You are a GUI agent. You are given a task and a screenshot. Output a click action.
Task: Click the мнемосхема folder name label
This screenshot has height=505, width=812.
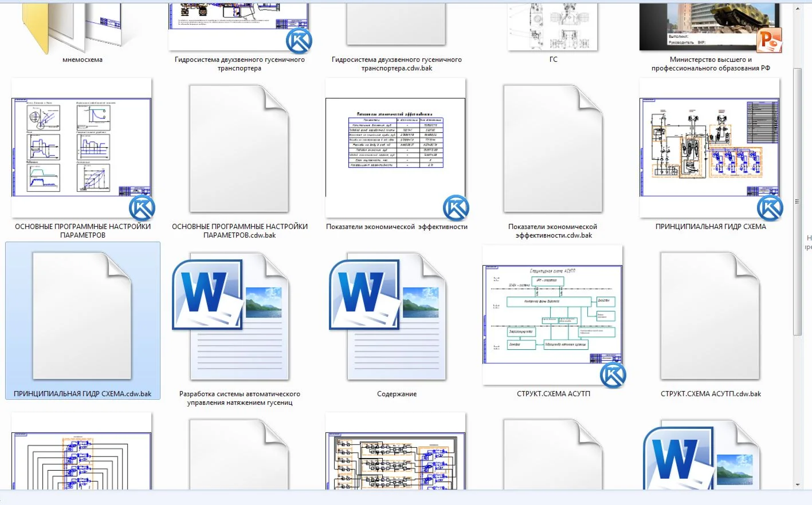click(x=83, y=60)
